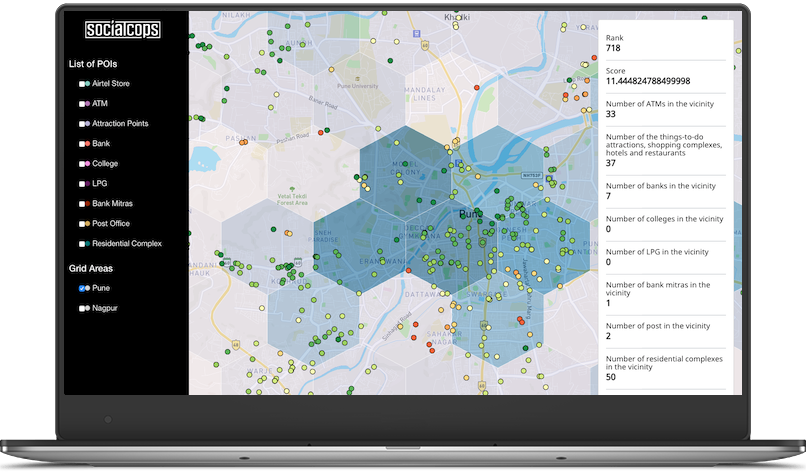Click the Score value 11.444824788499998
The width and height of the screenshot is (806, 475).
[648, 81]
